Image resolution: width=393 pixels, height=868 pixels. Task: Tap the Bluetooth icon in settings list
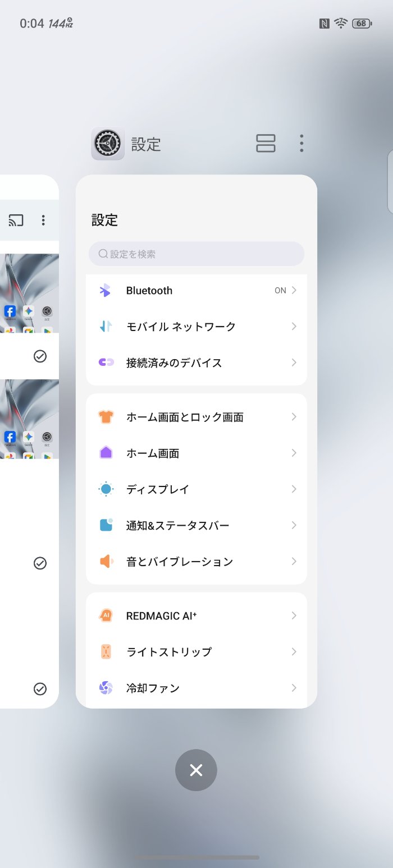(x=105, y=291)
